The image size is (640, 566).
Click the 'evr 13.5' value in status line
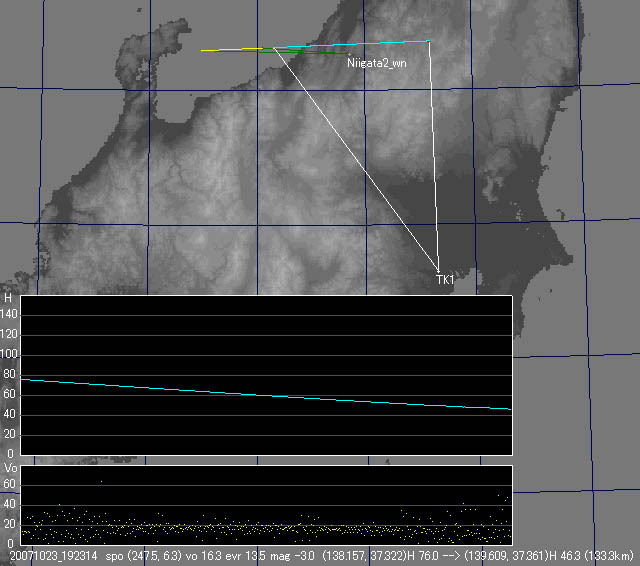pos(244,556)
